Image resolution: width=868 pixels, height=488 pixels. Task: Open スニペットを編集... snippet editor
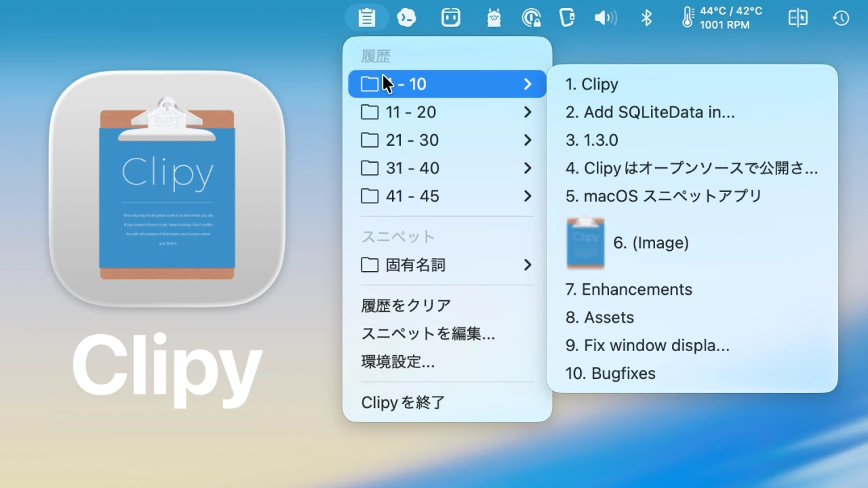pos(447,333)
